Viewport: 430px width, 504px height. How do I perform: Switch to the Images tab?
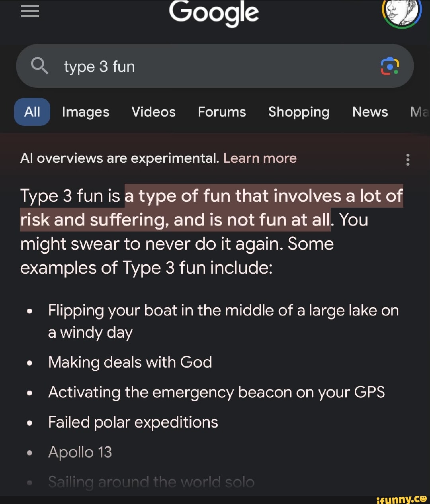(86, 112)
